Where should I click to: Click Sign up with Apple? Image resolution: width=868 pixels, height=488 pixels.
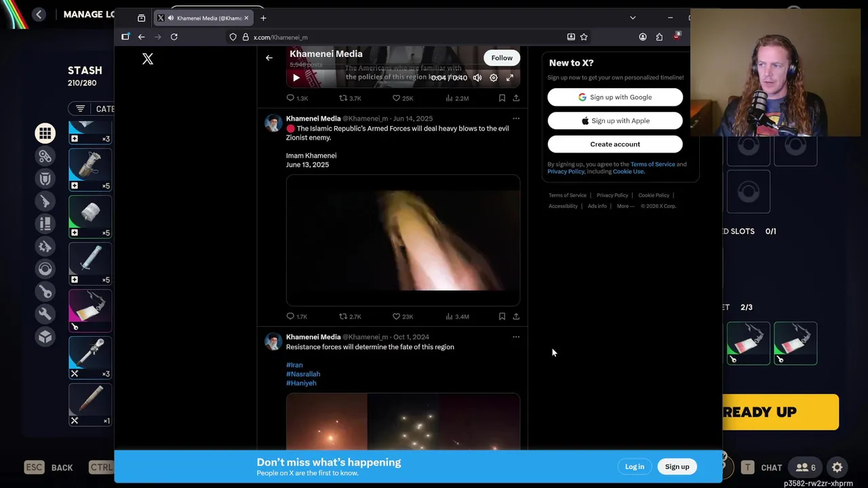click(615, 121)
